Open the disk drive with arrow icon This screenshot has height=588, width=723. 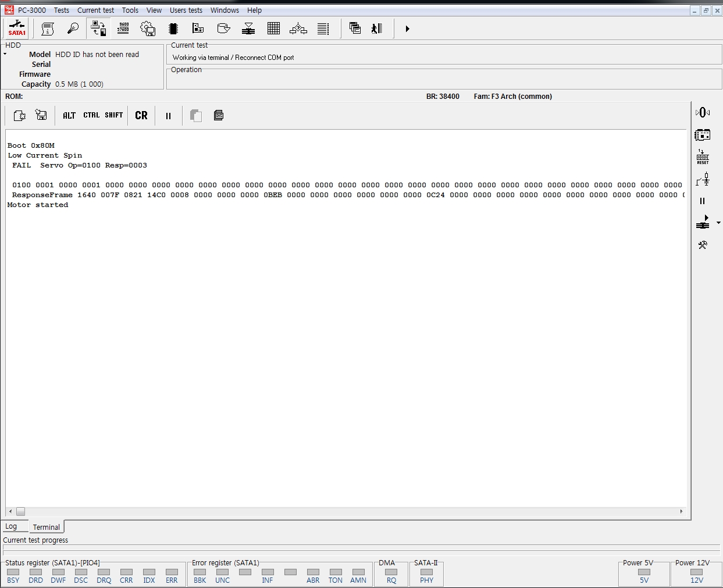coord(223,28)
